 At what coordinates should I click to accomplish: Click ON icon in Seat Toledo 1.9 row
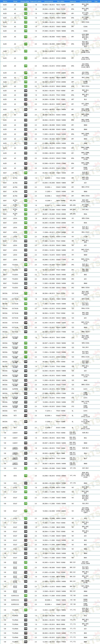25,270
